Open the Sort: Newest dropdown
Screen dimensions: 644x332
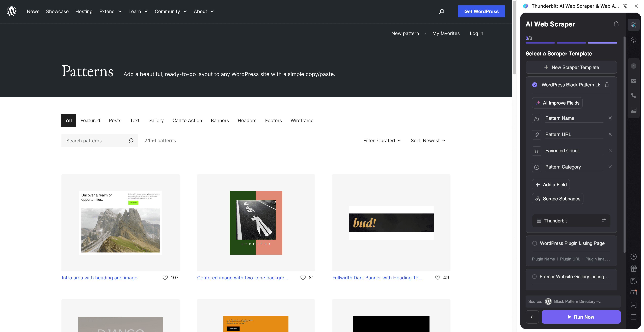[x=428, y=140]
